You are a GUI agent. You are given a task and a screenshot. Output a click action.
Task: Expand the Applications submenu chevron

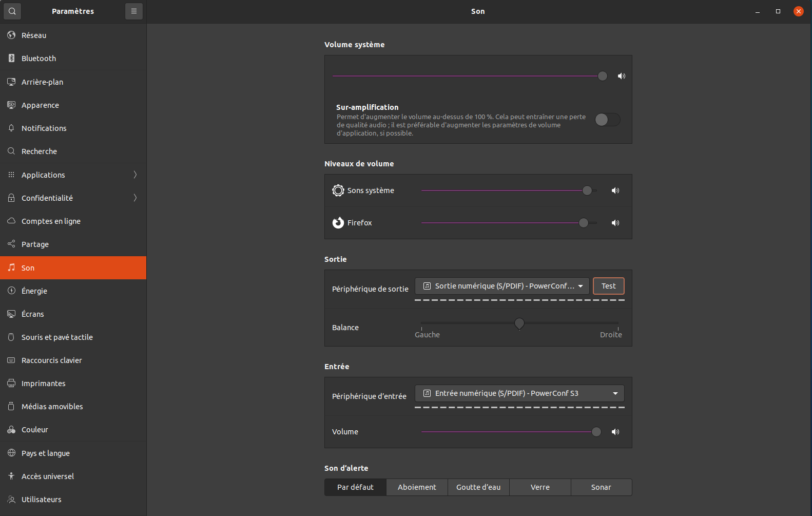[x=135, y=175]
